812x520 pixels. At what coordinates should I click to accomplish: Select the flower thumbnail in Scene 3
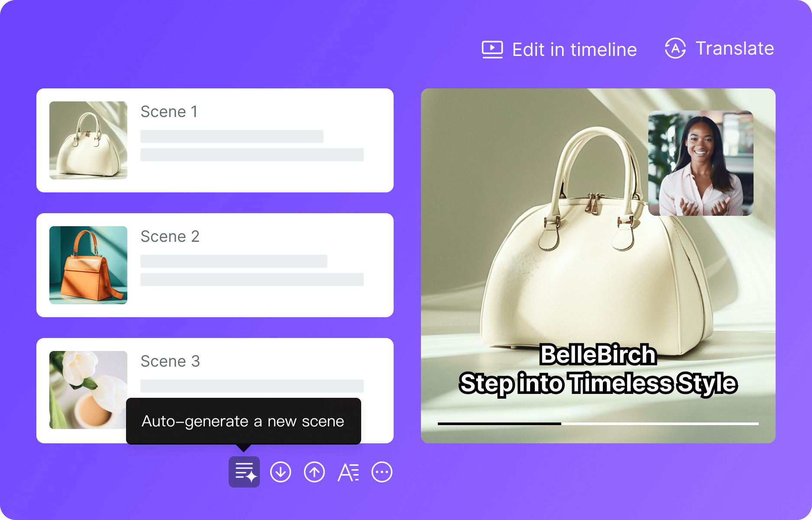88,390
